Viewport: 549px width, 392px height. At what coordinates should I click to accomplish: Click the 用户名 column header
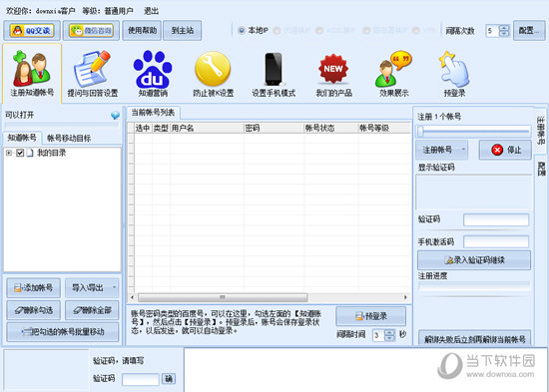click(x=207, y=128)
